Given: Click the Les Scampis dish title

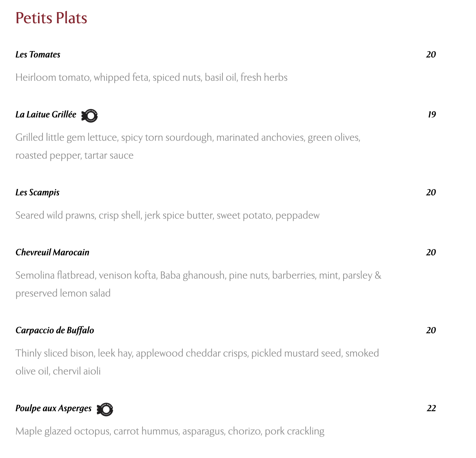Looking at the screenshot, I should point(37,192).
